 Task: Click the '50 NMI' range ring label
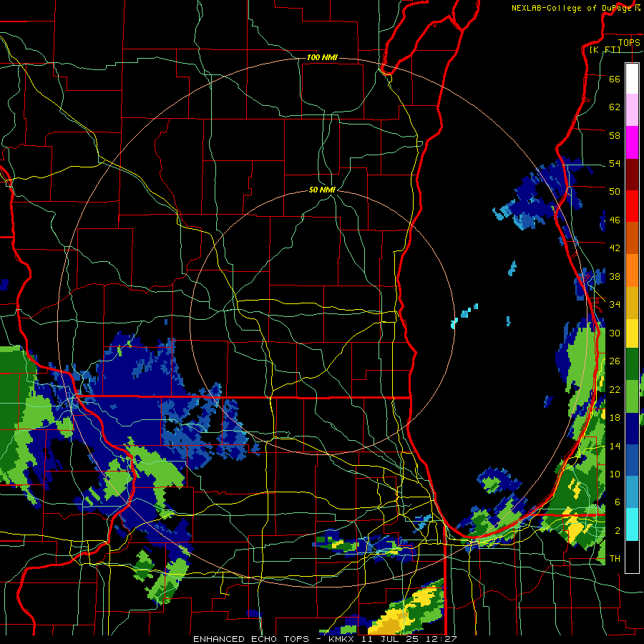click(x=322, y=190)
